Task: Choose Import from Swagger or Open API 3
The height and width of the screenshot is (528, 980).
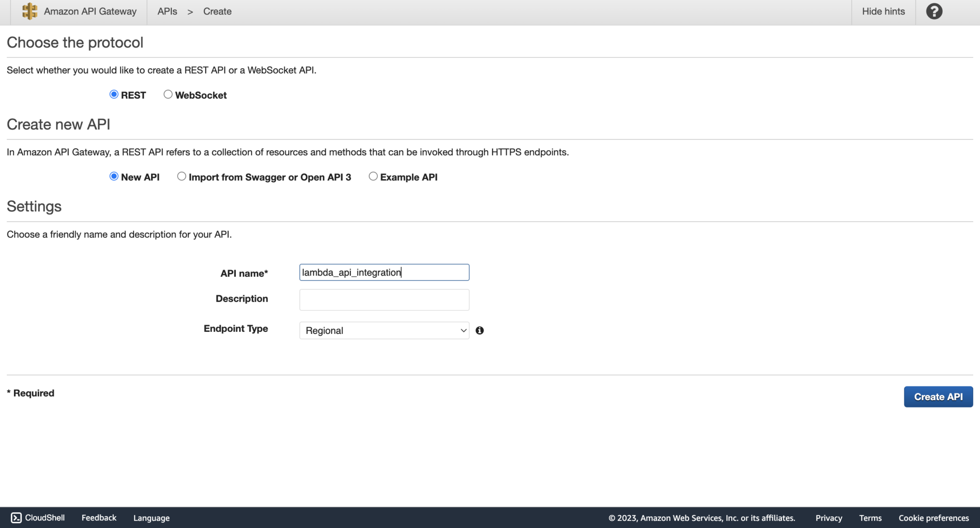Action: [x=181, y=176]
